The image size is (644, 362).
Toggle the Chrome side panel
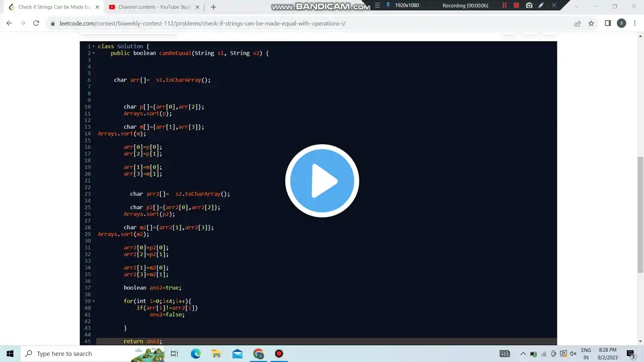(x=608, y=23)
